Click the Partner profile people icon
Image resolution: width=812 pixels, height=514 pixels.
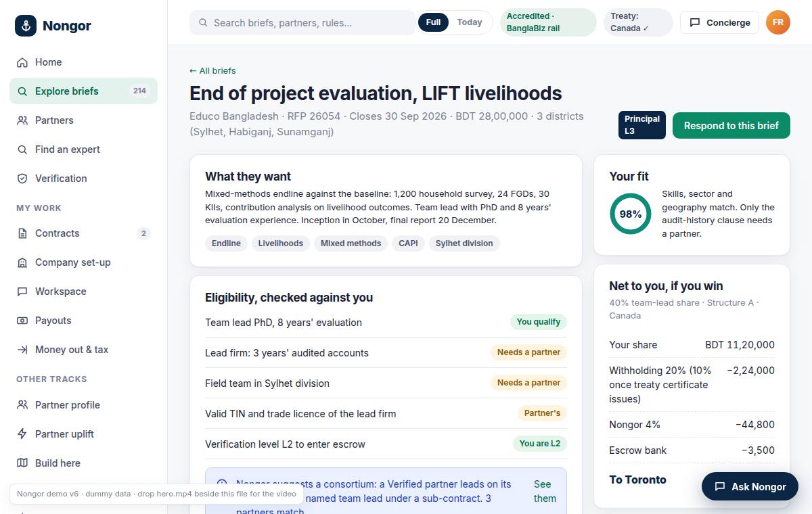click(22, 405)
